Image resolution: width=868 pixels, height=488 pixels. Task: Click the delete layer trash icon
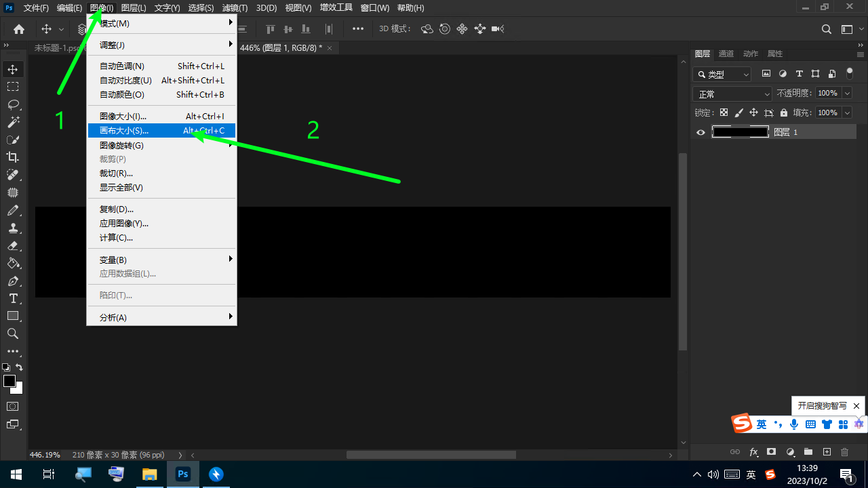(844, 452)
